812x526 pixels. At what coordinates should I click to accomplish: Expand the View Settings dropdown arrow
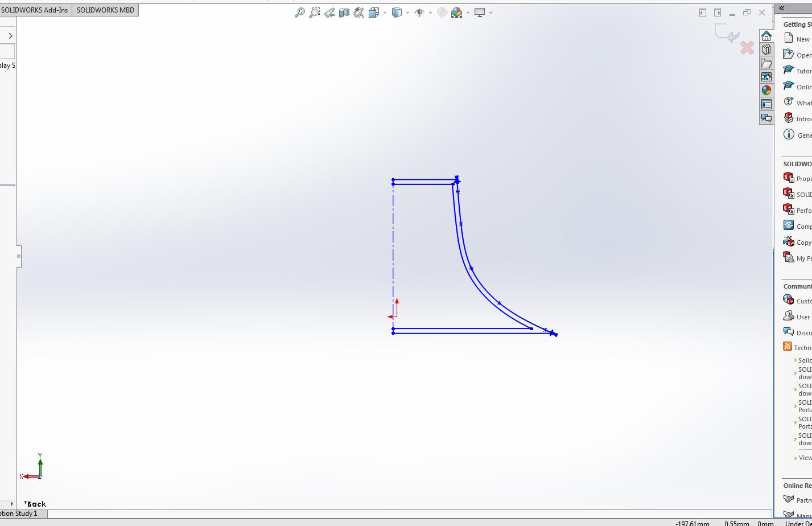pyautogui.click(x=491, y=13)
